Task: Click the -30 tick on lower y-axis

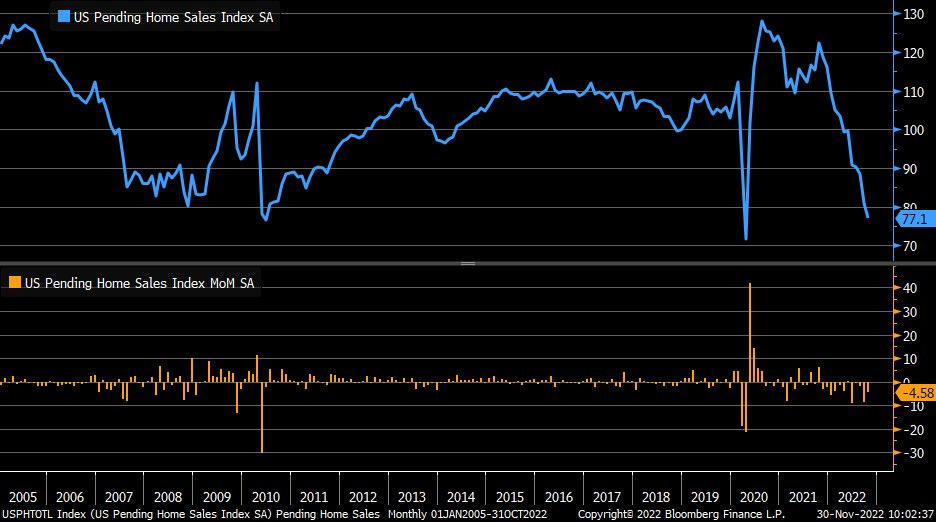Action: click(910, 453)
